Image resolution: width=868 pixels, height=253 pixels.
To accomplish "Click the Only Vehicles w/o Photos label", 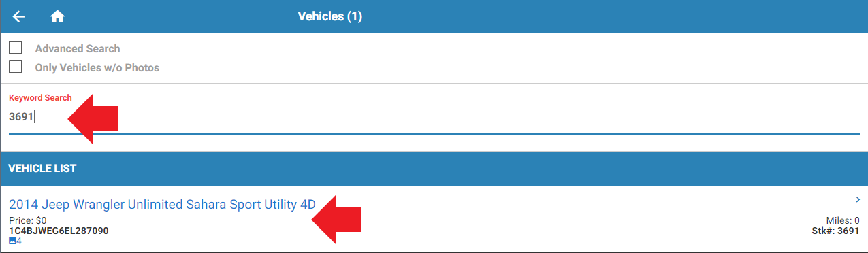I will [x=97, y=68].
